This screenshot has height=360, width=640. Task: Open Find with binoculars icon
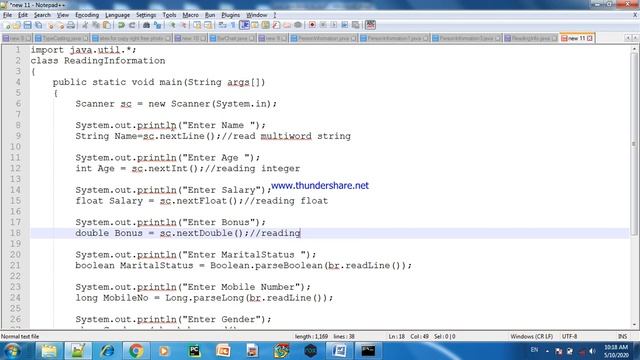[x=146, y=25]
